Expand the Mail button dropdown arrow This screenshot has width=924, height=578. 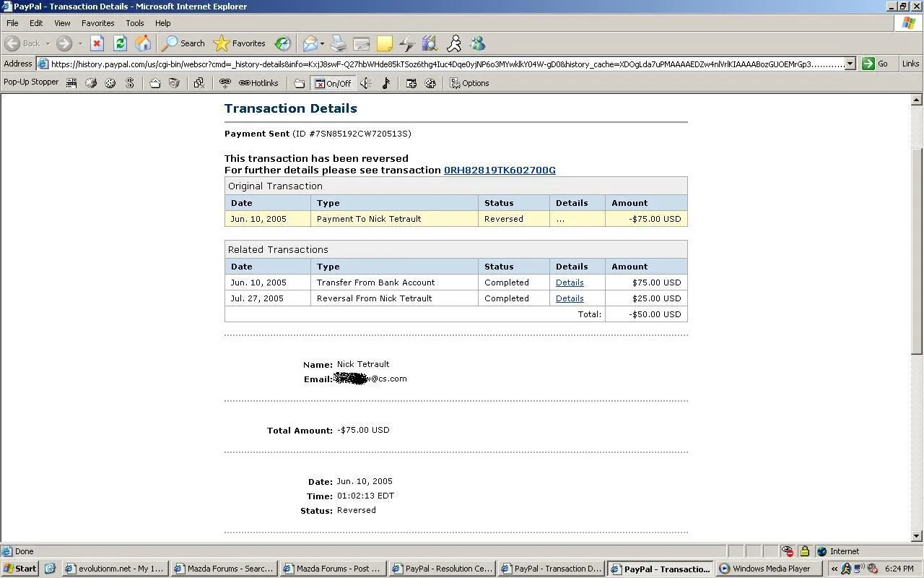tap(322, 43)
